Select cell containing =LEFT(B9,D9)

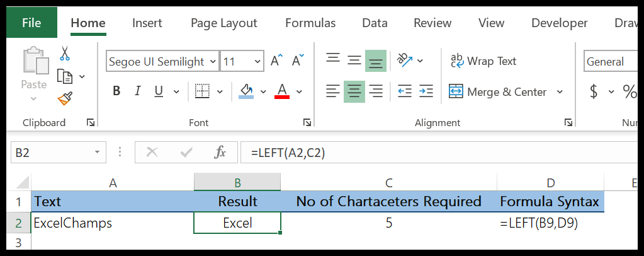pos(550,223)
